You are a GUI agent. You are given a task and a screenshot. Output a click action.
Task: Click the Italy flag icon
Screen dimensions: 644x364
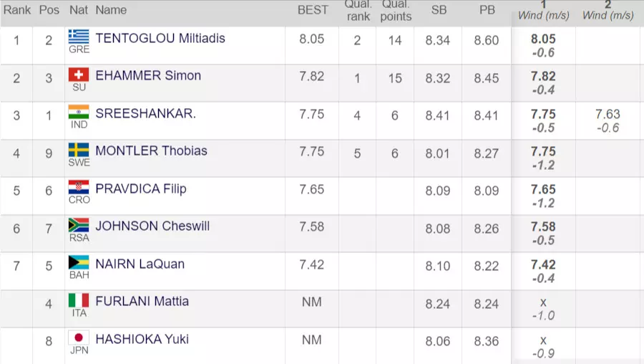pos(79,300)
